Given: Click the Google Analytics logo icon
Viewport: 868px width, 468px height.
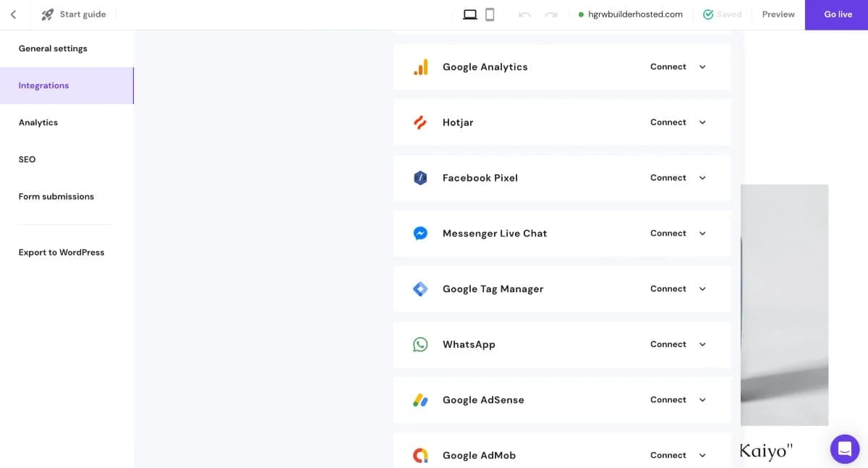Looking at the screenshot, I should tap(420, 67).
